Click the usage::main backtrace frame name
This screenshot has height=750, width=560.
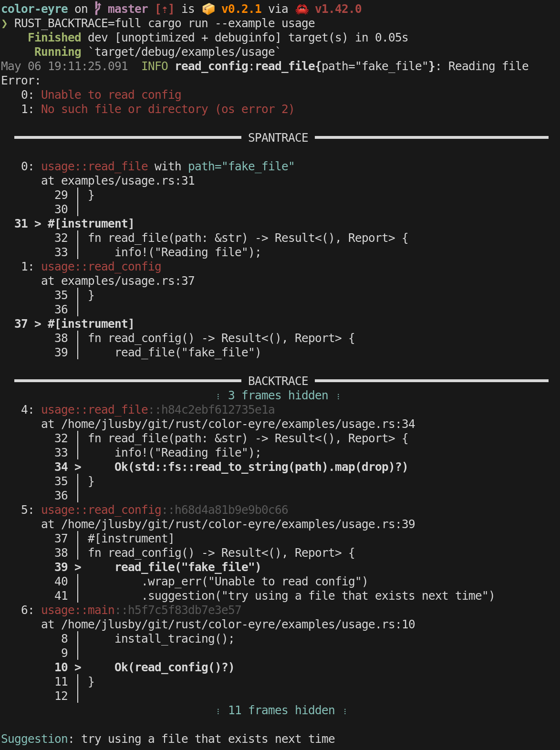tap(78, 610)
